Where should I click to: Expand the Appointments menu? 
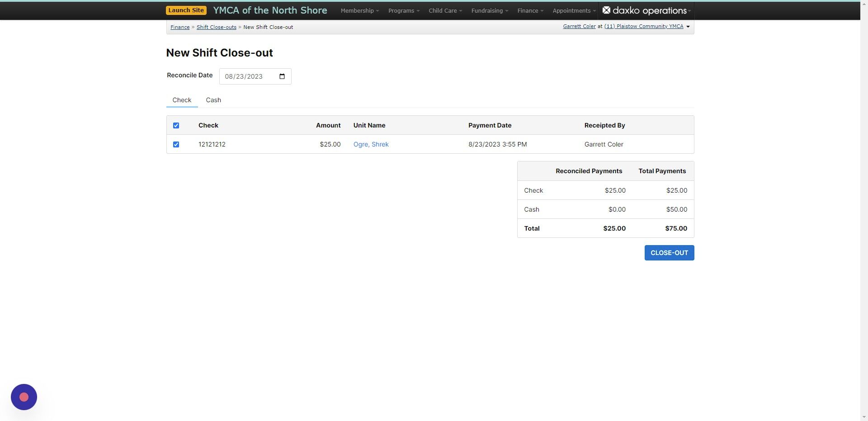tap(574, 10)
